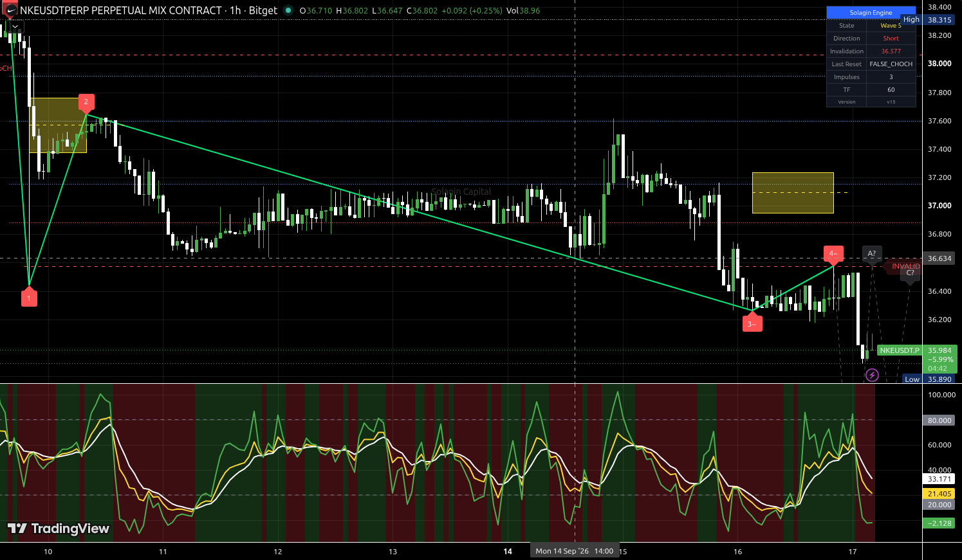This screenshot has width=962, height=560.
Task: Open the TradingView logo link
Action: (x=59, y=528)
